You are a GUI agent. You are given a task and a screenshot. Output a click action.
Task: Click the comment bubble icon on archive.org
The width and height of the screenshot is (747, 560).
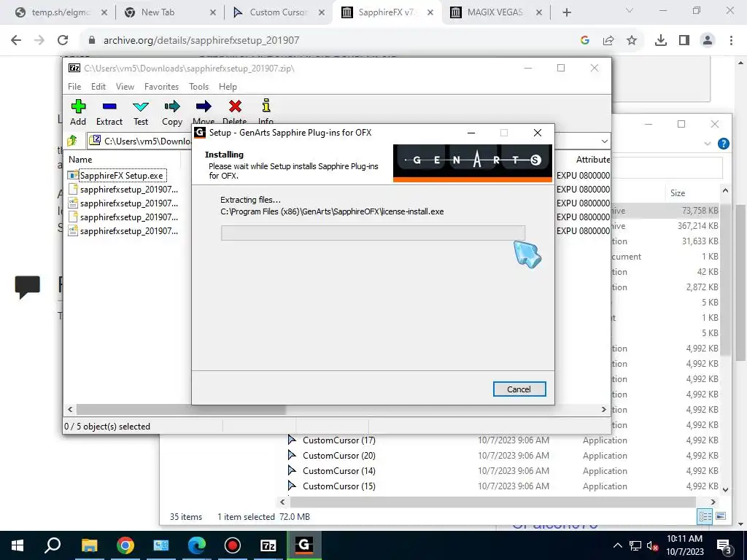tap(28, 287)
